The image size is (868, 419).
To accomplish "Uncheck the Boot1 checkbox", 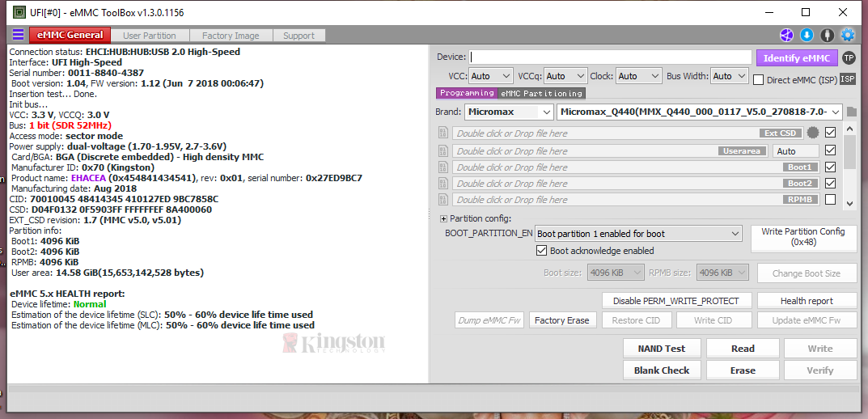I will point(830,167).
